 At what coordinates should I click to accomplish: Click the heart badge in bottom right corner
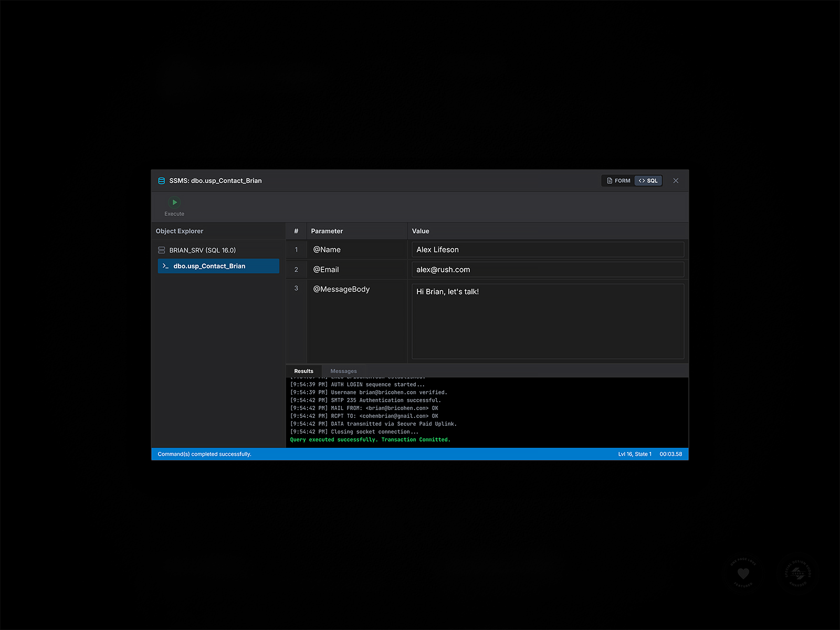tap(743, 573)
